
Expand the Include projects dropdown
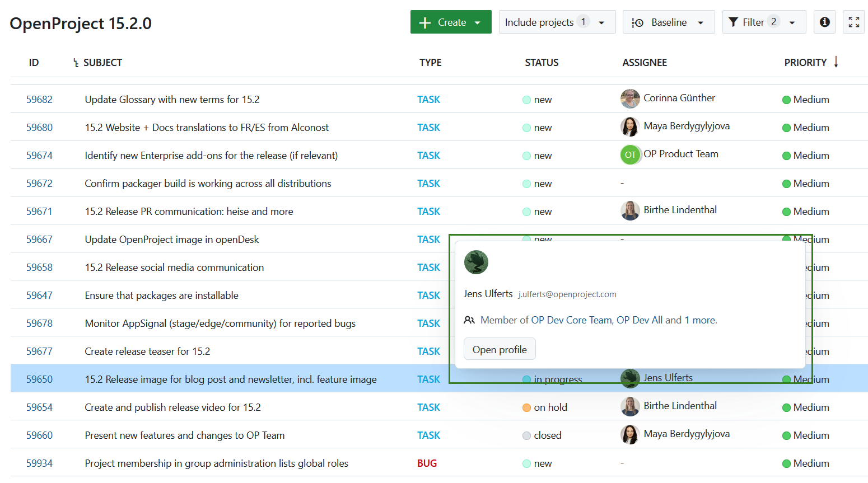tap(602, 22)
